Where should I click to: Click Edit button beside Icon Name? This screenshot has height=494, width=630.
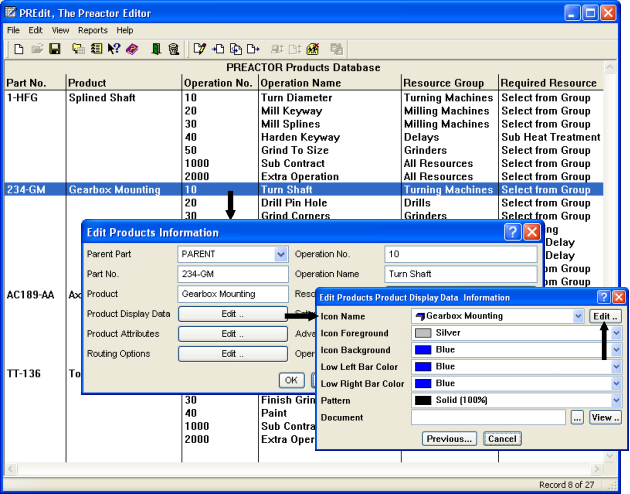coord(605,316)
